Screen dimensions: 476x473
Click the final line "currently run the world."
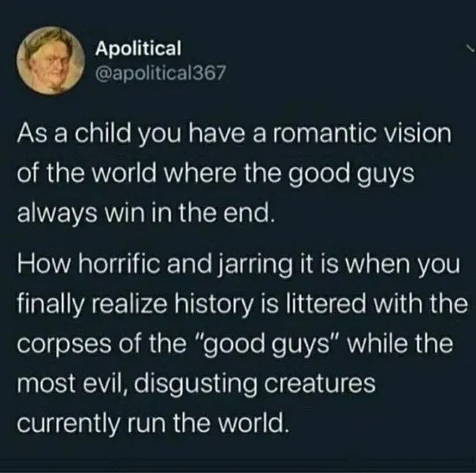pyautogui.click(x=152, y=424)
